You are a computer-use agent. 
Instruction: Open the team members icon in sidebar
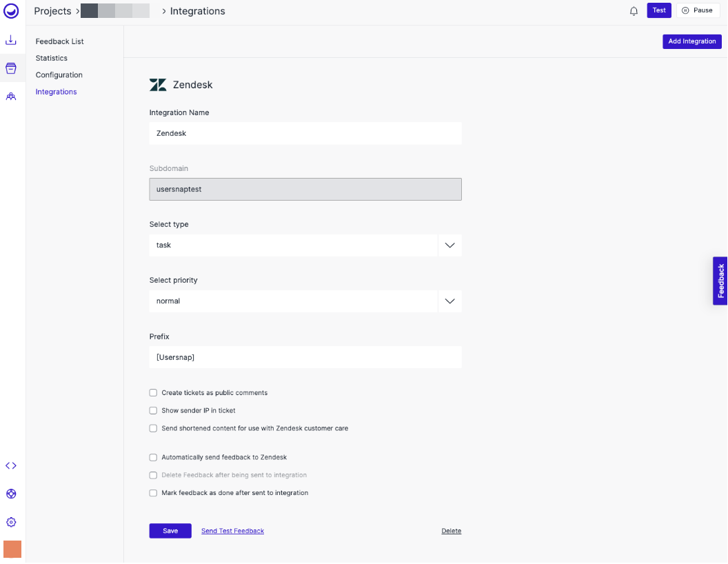[x=10, y=97]
